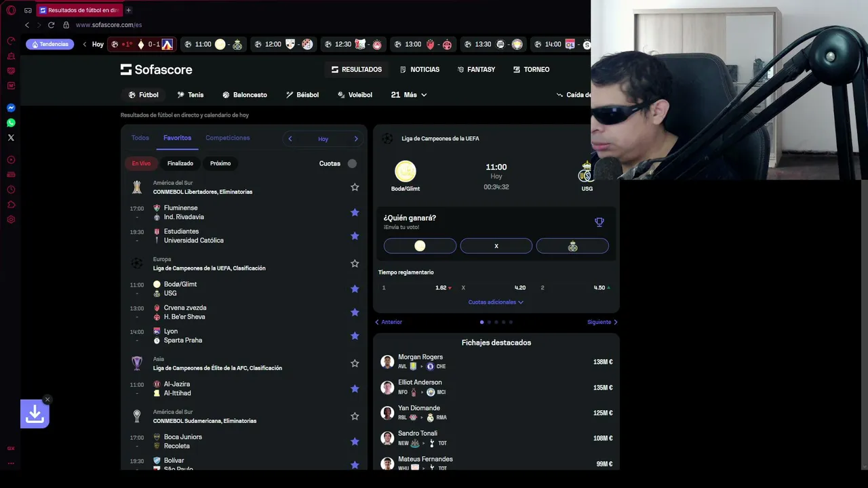This screenshot has height=488, width=868.
Task: Filter matches by Finalizado
Action: tap(180, 163)
